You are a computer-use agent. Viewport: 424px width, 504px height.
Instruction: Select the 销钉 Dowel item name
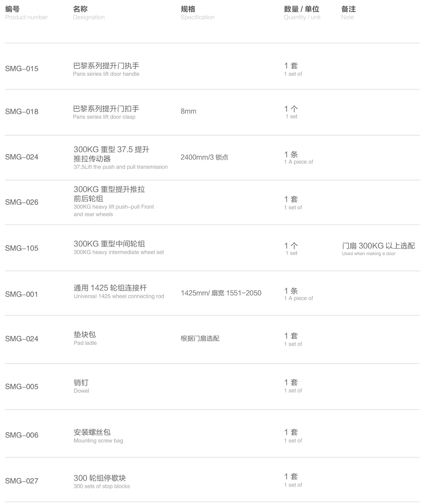81,386
